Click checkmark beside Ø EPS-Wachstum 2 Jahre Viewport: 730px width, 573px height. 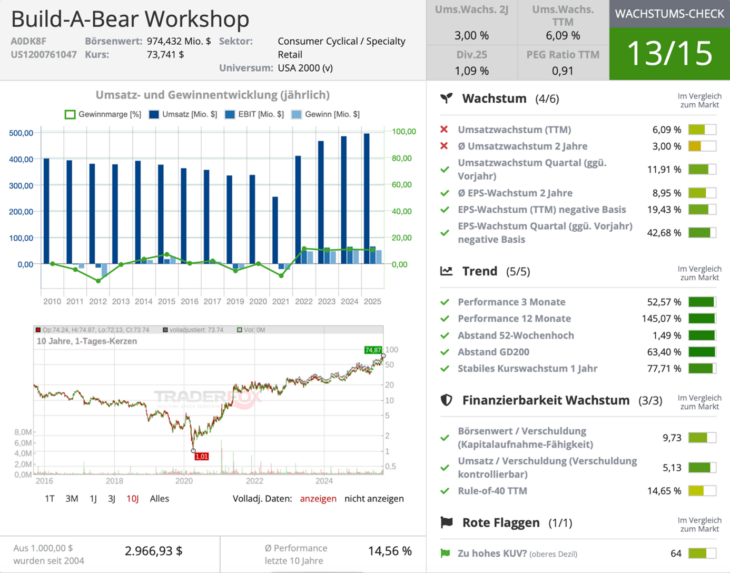(x=445, y=193)
